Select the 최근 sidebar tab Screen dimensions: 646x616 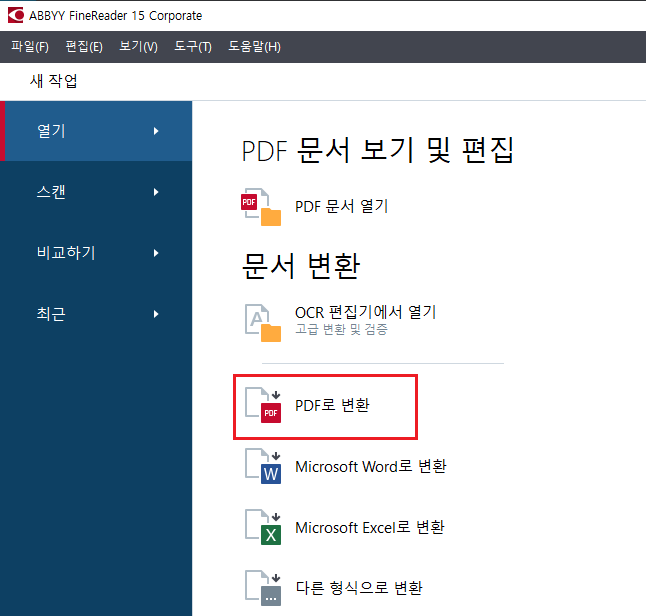coord(96,314)
